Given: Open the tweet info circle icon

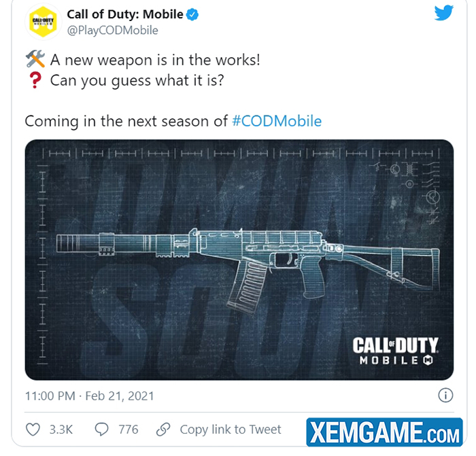Looking at the screenshot, I should coord(445,396).
